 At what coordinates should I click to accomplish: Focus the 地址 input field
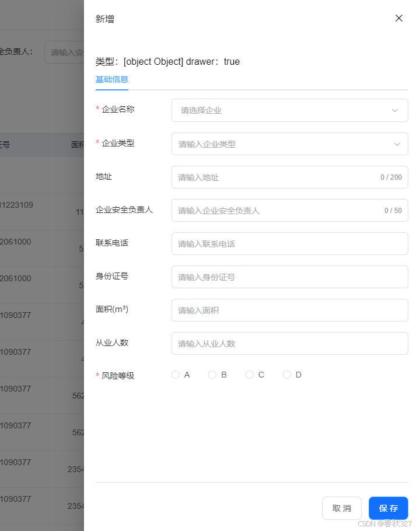click(x=290, y=177)
